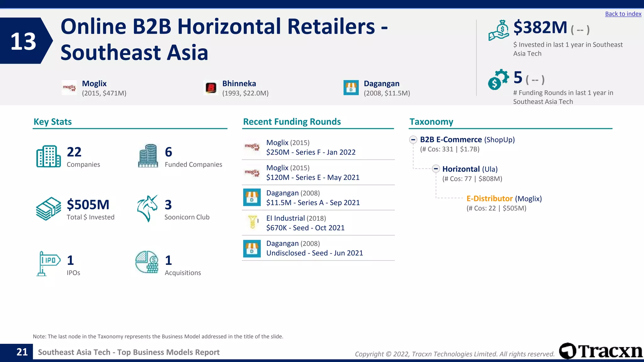644x362 pixels.
Task: Click the Companies building icon
Action: pyautogui.click(x=48, y=156)
